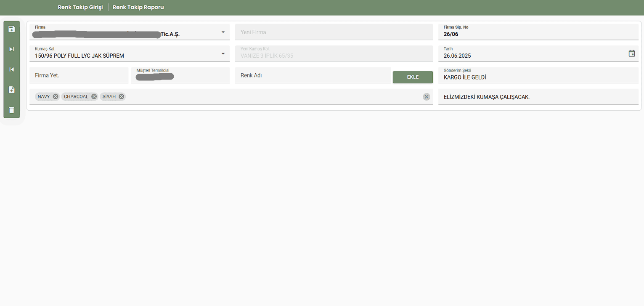Remove the CHARCOAL color chip

(94, 97)
